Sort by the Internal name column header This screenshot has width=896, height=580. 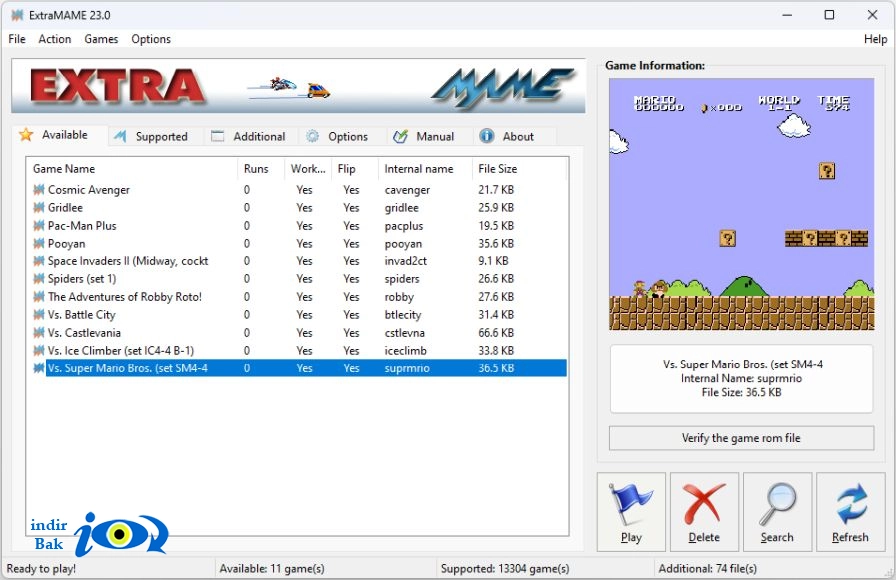[x=425, y=169]
